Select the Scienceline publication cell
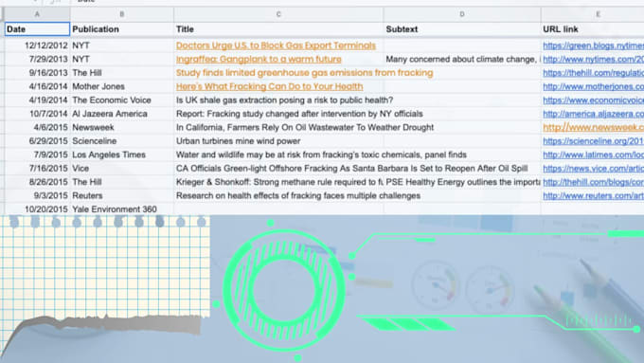Screen dimensions: 644x363 point(122,141)
